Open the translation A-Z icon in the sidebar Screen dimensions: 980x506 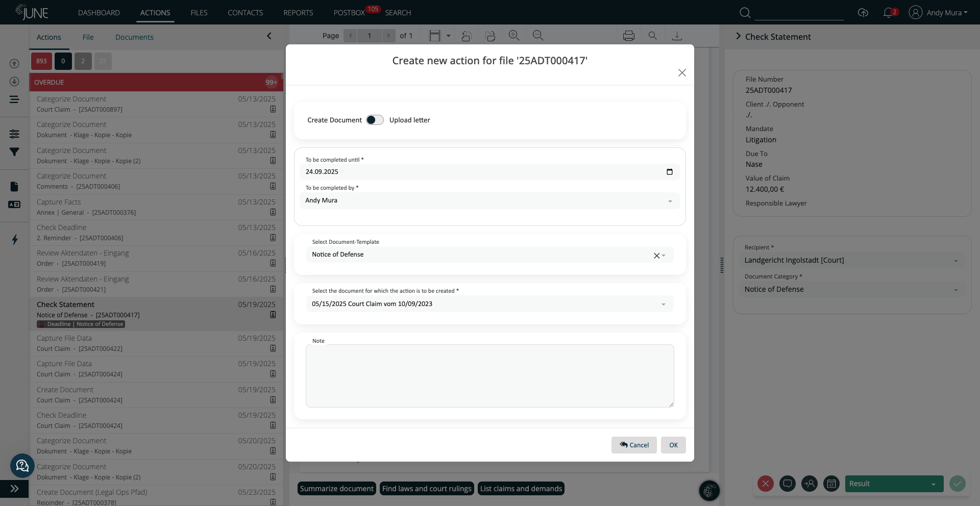click(x=14, y=205)
